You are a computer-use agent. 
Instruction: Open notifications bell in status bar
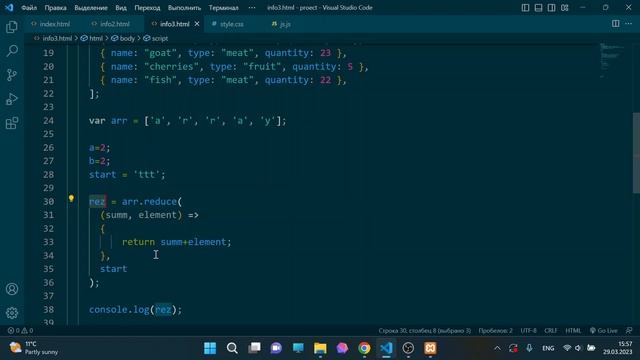[x=629, y=331]
